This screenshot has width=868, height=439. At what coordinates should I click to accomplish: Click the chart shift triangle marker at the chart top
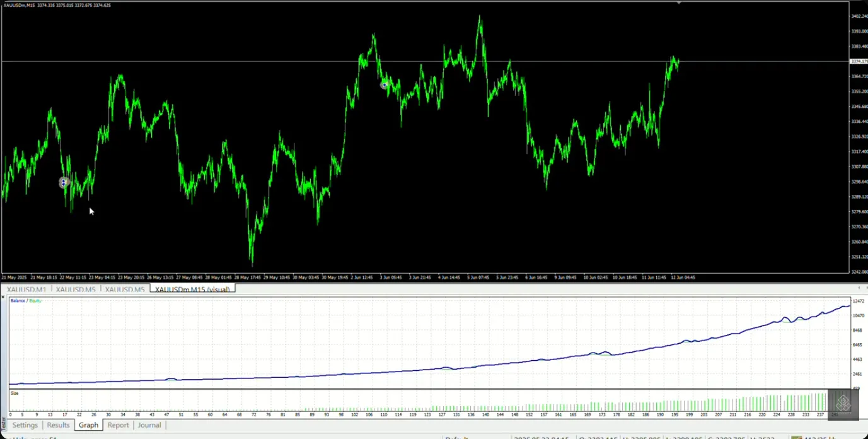(x=679, y=3)
